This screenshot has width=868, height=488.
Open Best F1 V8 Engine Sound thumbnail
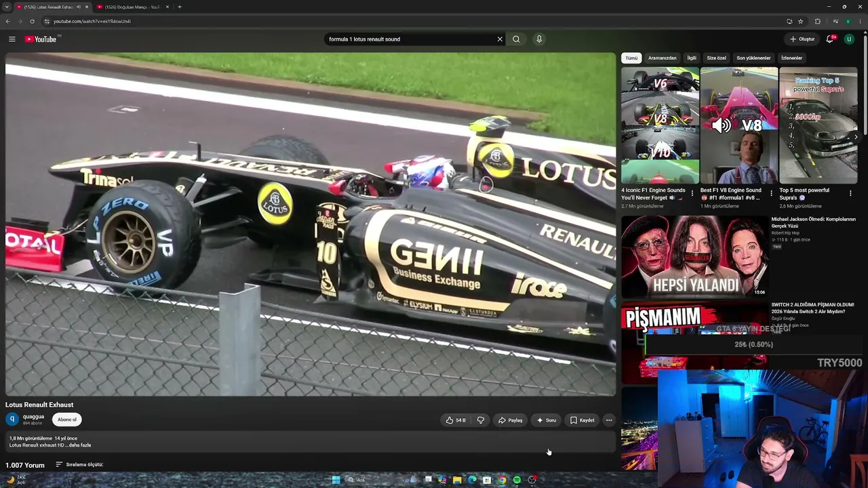pos(739,125)
